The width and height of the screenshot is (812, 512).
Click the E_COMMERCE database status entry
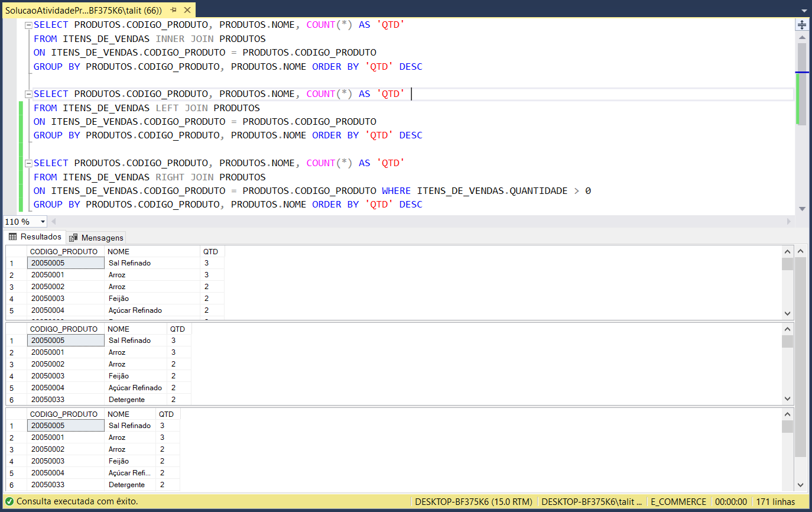[678, 501]
